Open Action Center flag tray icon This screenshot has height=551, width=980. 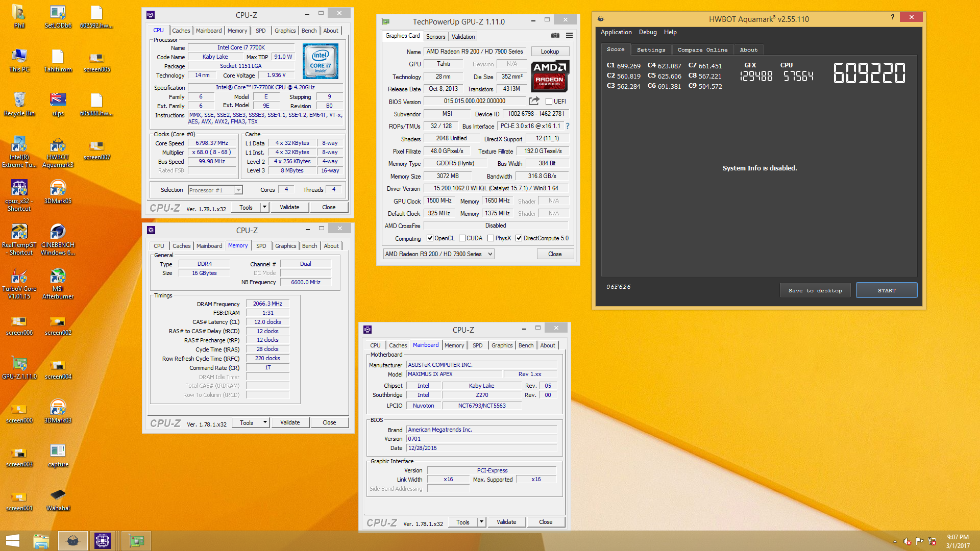919,541
